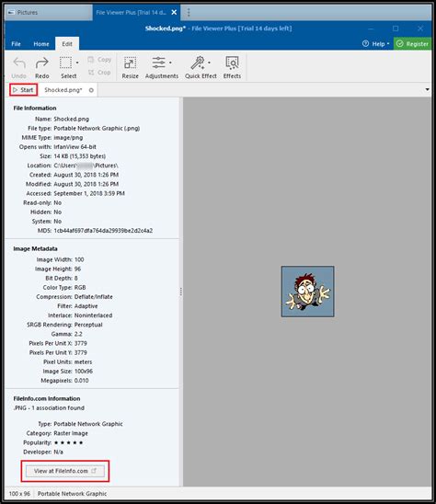Screen dimensions: 436x504
Task: Click the '14 KB (15,353 bytes)' size value
Action: click(80, 156)
